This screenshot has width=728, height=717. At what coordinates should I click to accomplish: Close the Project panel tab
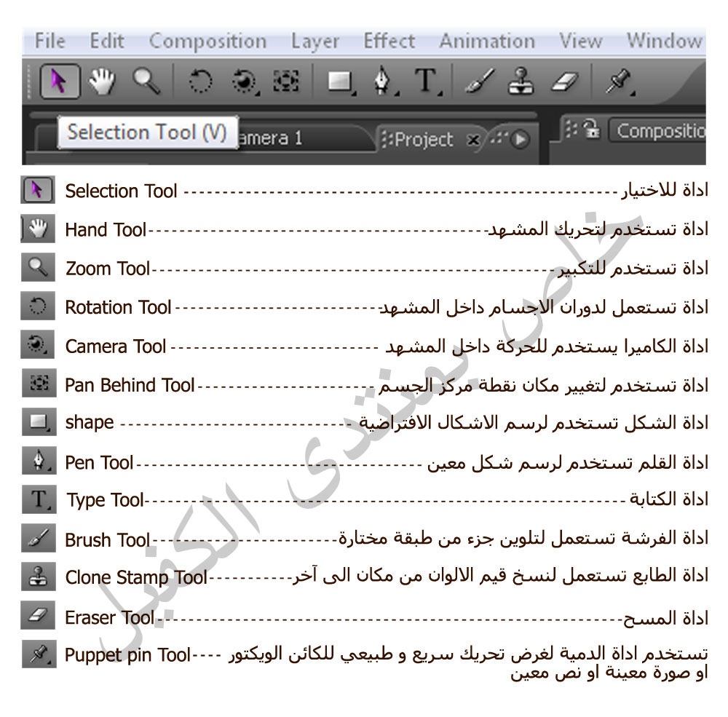point(473,140)
